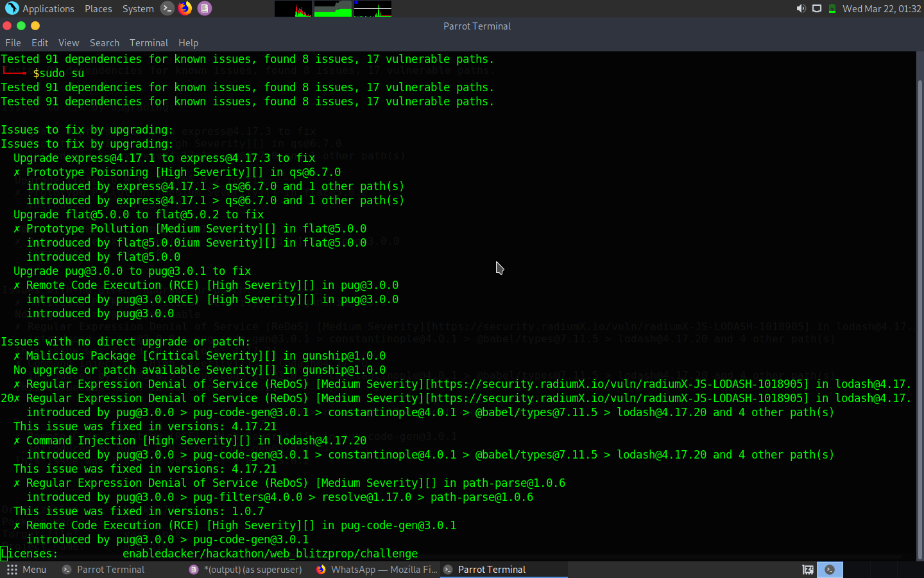Click the battery indicator in the system tray
This screenshot has width=924, height=578.
(x=832, y=8)
